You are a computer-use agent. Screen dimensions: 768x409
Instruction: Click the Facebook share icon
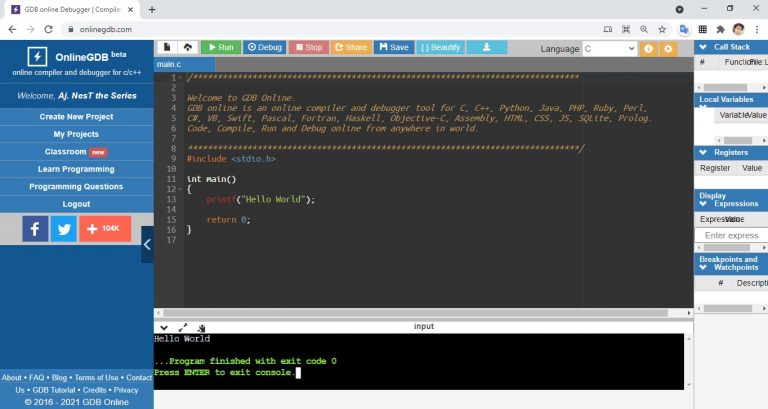35,229
